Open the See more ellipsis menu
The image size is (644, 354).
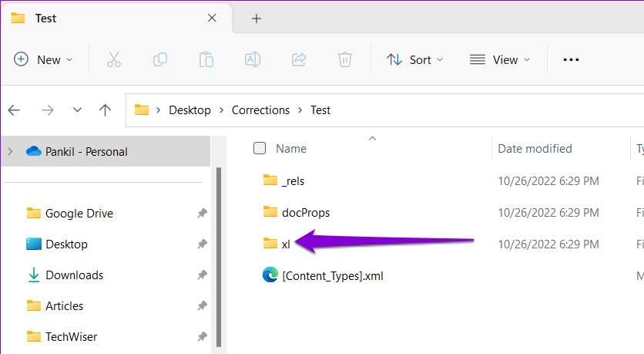[571, 59]
